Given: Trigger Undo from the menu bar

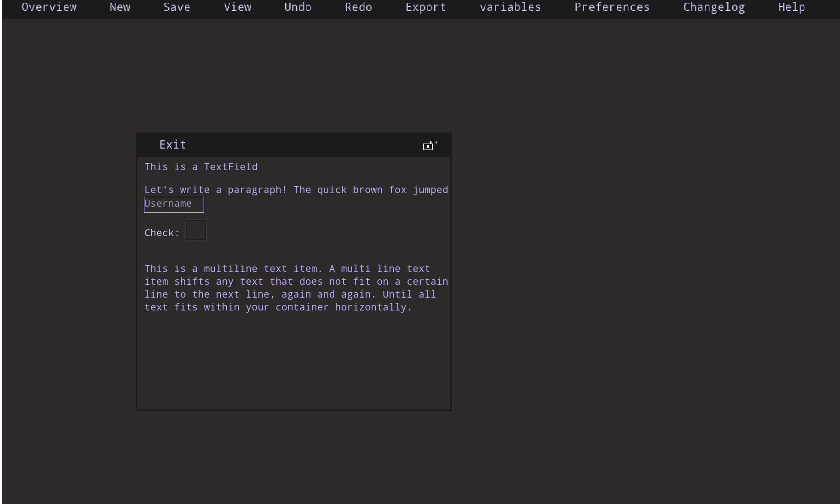Looking at the screenshot, I should [x=298, y=7].
